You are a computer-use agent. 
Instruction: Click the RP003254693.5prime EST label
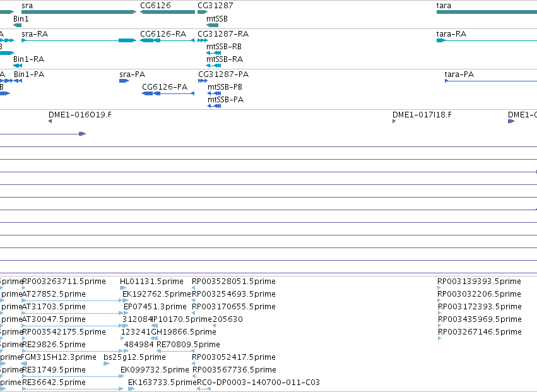(x=233, y=294)
